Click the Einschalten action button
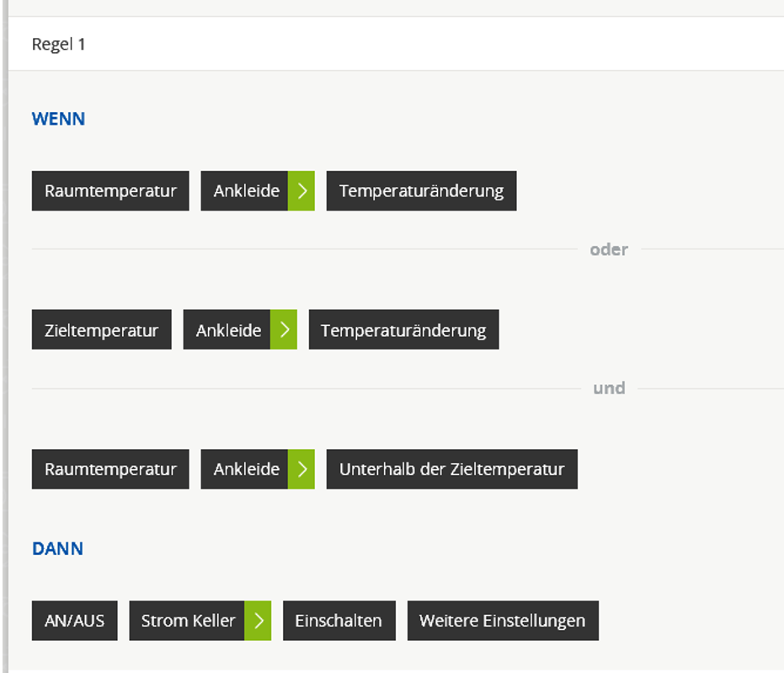 [x=339, y=621]
